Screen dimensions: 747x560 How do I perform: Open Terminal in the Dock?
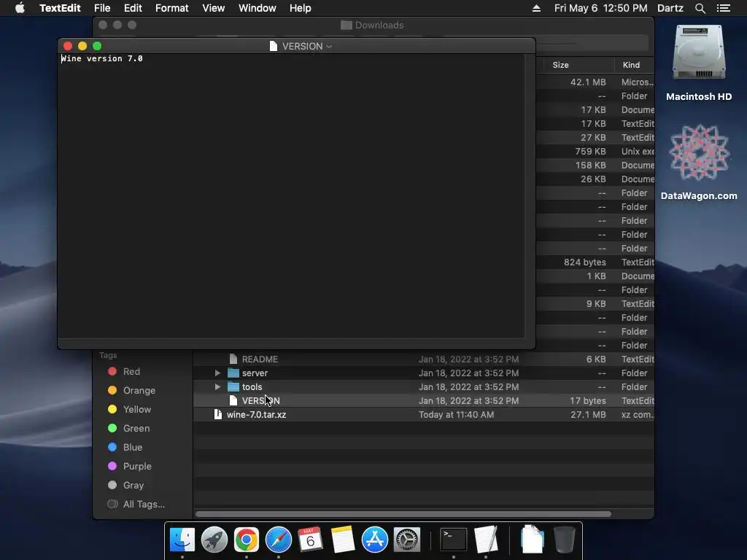coord(454,540)
